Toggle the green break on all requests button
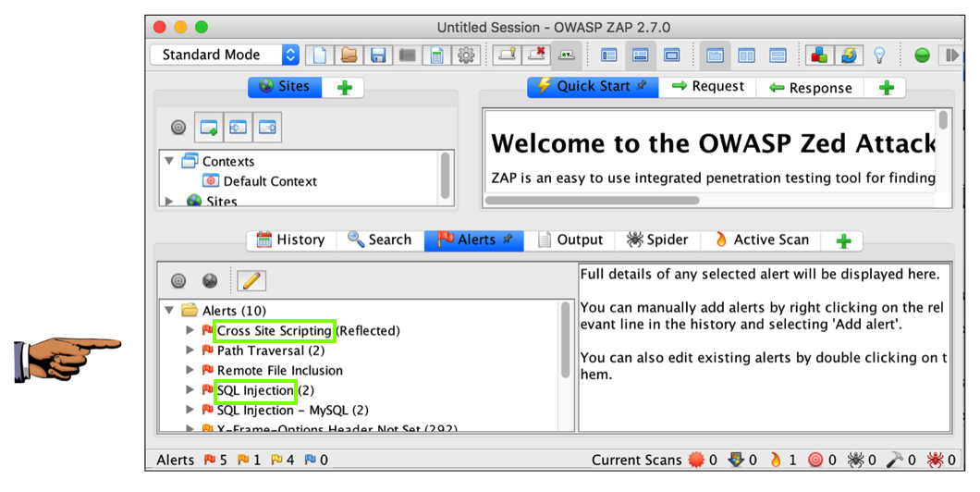 (922, 55)
